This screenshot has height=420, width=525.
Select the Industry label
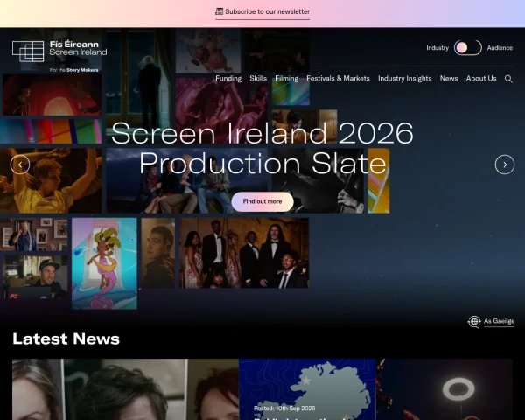pyautogui.click(x=437, y=48)
